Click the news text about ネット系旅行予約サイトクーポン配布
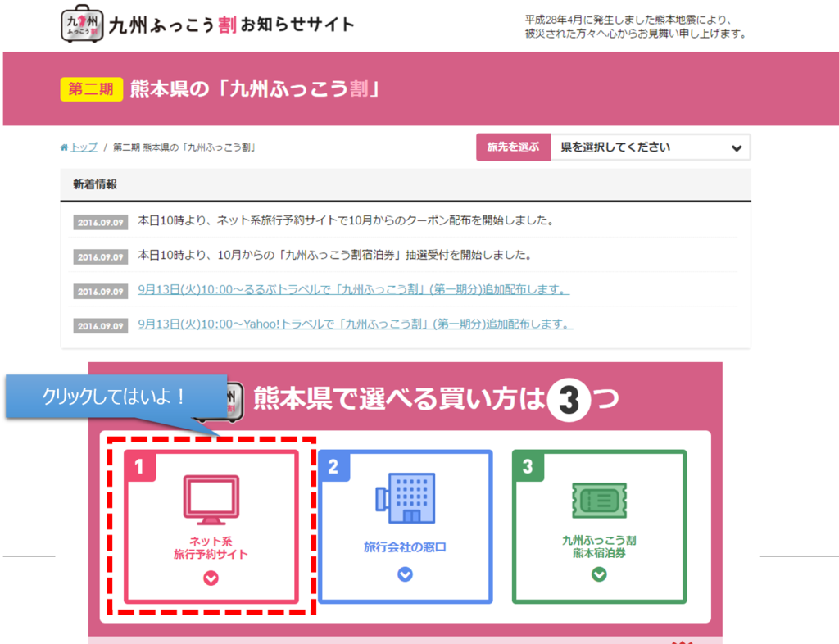The width and height of the screenshot is (839, 644). (346, 220)
